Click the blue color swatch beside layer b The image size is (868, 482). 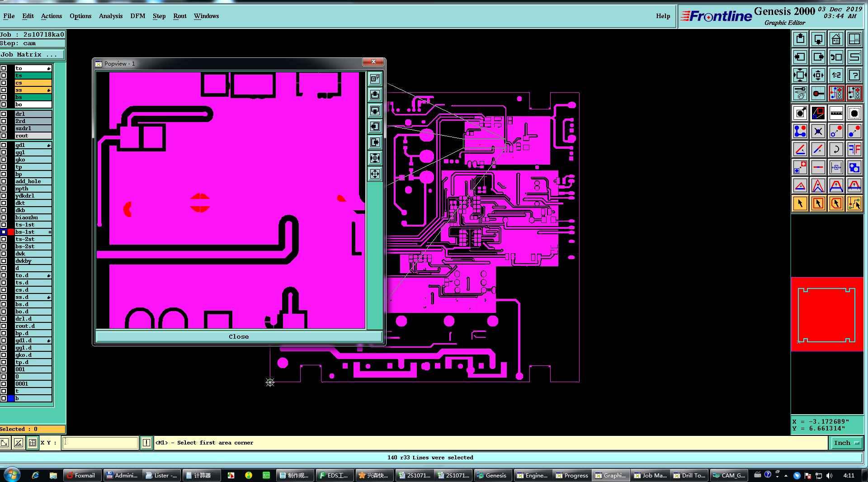[11, 398]
